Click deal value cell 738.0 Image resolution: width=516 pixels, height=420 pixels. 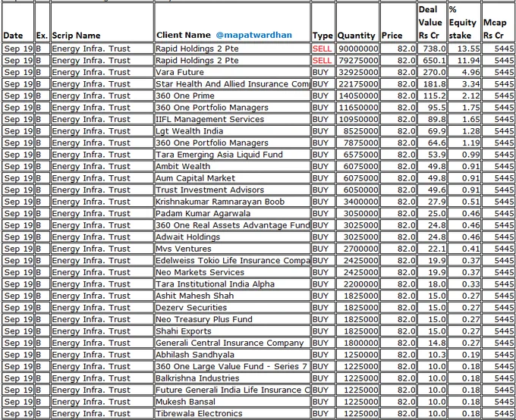[432, 49]
